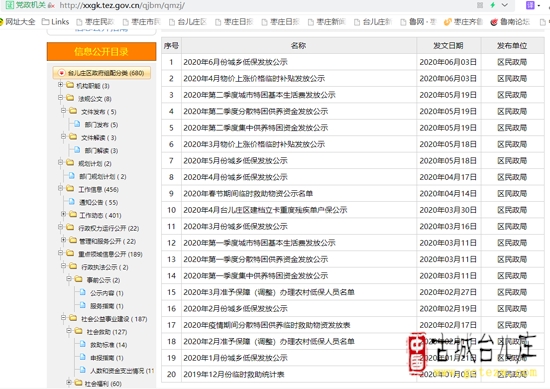Click date 2020年03月30日 in the table
Screen dimensions: 550x389
pos(448,210)
